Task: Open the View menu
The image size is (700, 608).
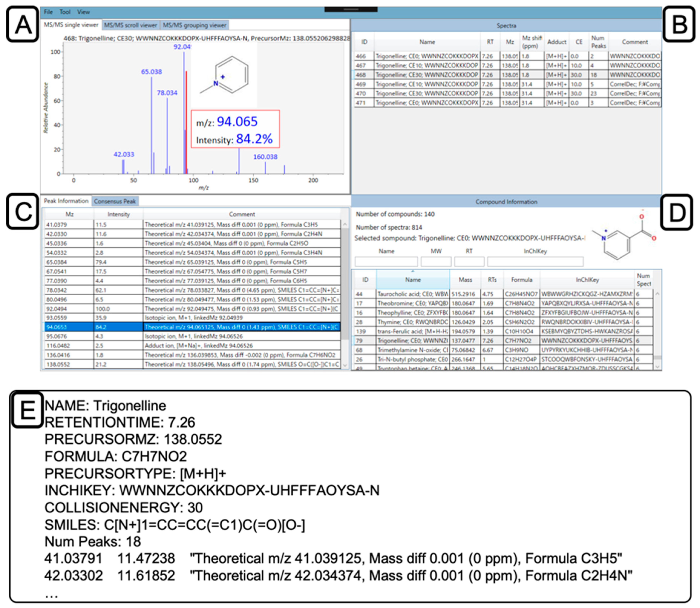Action: coord(83,12)
